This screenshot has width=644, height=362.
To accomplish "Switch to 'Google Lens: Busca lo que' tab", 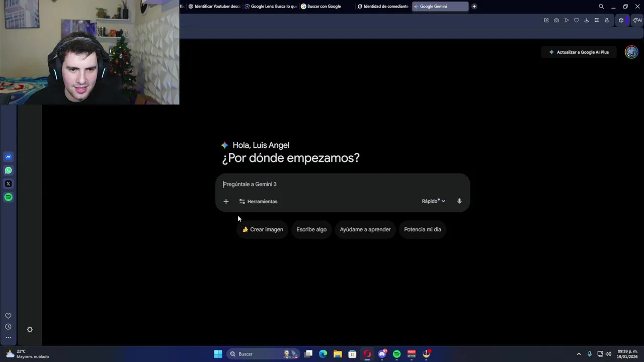I will tap(270, 7).
